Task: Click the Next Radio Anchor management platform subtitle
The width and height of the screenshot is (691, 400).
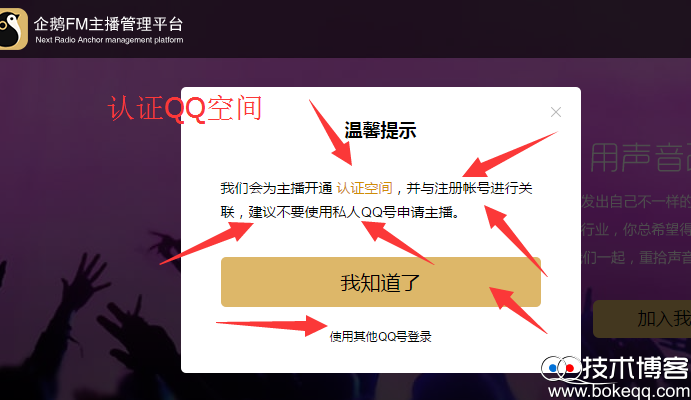Action: coord(109,40)
